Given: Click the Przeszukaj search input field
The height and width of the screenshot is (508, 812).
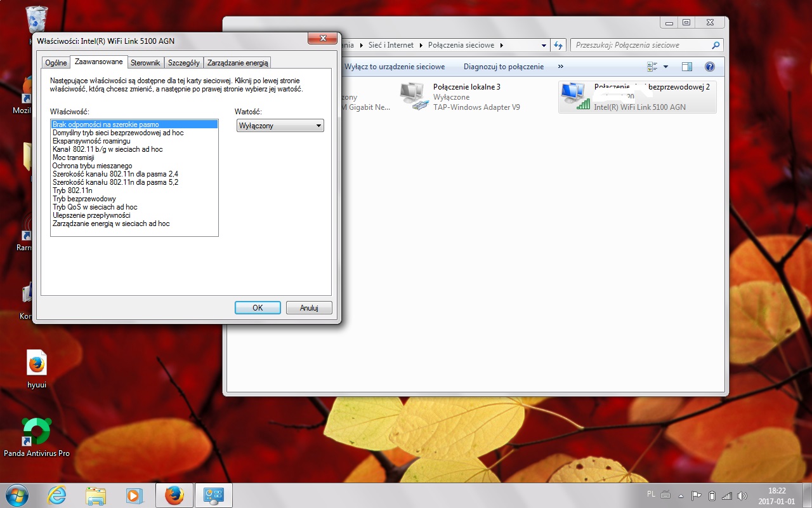Looking at the screenshot, I should pos(641,45).
